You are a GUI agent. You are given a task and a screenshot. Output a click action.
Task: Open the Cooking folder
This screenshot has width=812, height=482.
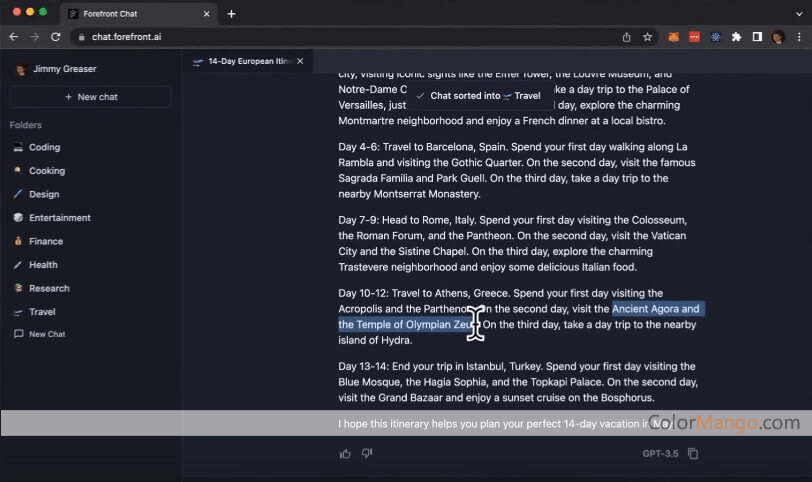46,171
